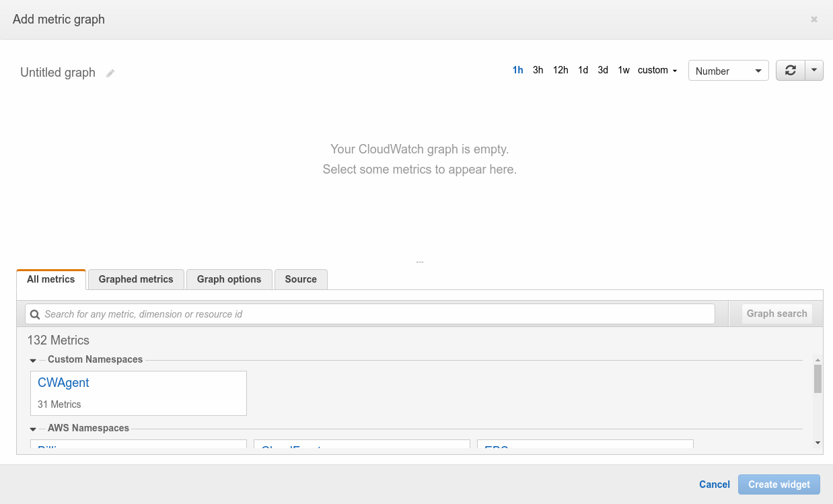
Task: Click the Graph search button
Action: (x=777, y=314)
